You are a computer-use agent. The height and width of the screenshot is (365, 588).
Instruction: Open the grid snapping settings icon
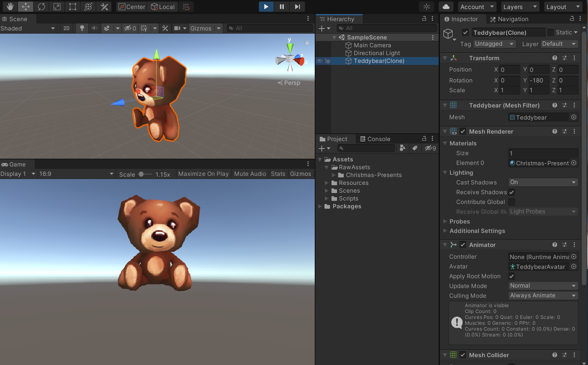186,7
